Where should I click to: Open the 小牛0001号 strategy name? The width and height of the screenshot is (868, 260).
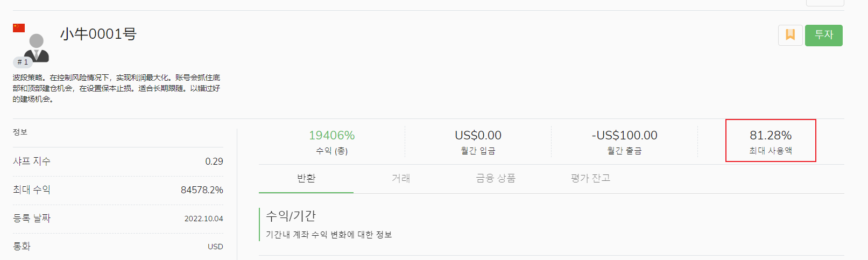click(x=98, y=34)
